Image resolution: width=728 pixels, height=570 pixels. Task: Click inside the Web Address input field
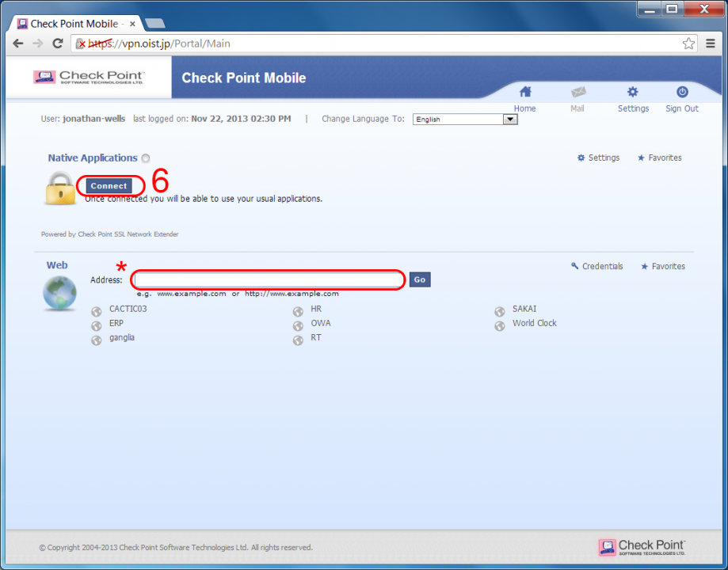tap(269, 279)
